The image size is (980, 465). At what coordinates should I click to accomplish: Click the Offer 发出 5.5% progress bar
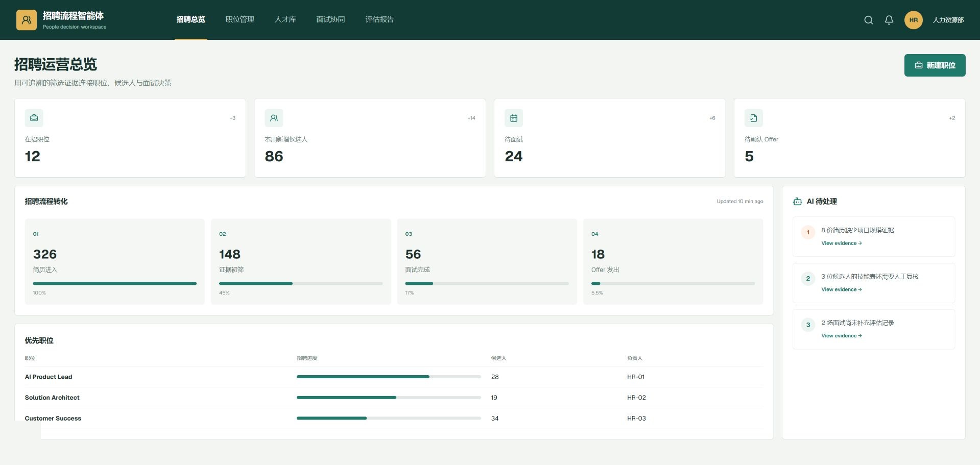tap(673, 283)
